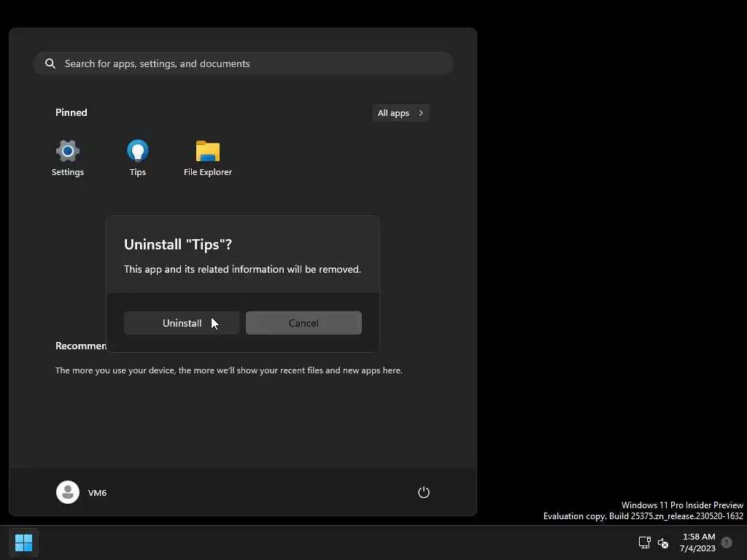Viewport: 747px width, 560px height.
Task: Expand the All apps list
Action: click(400, 113)
